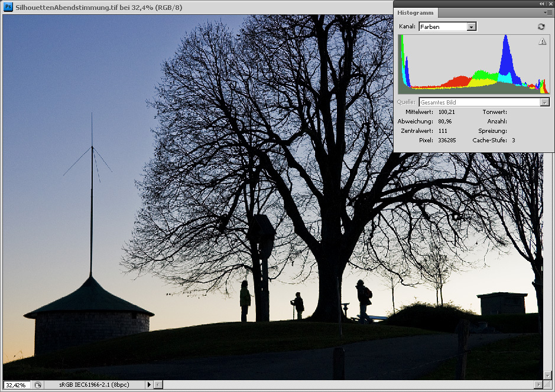Click the histogram refresh icon
This screenshot has width=555, height=392.
[x=541, y=27]
